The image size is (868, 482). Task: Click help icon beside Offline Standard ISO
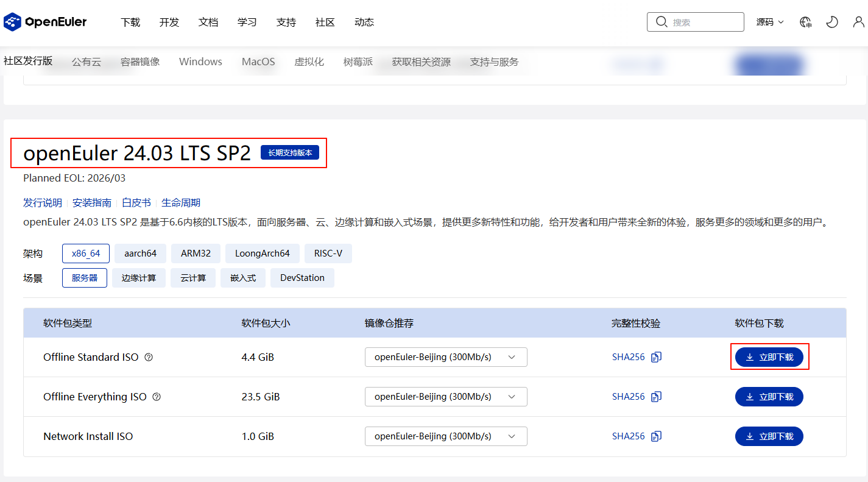tap(149, 357)
